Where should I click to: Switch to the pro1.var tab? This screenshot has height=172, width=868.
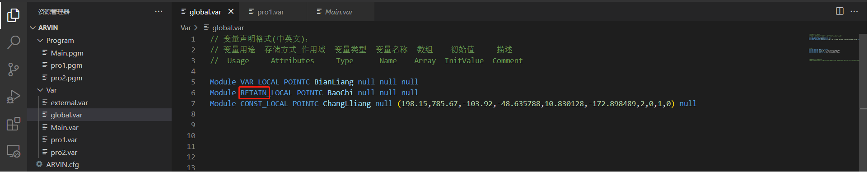click(271, 12)
